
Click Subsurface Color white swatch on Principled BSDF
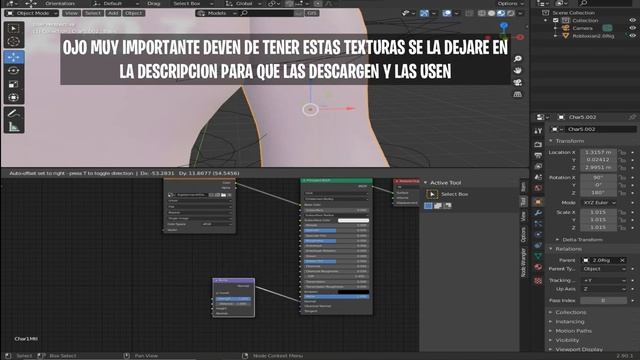353,220
